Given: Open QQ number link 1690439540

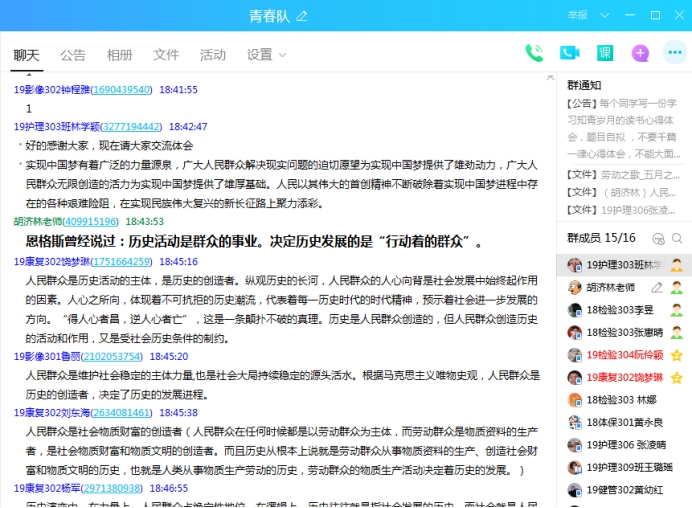Looking at the screenshot, I should click(x=122, y=90).
